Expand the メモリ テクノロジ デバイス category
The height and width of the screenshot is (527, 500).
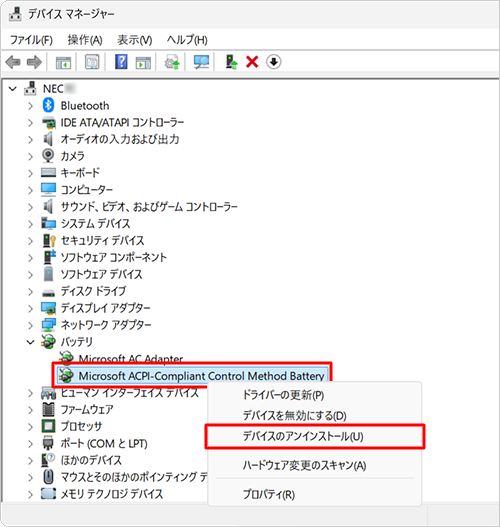(31, 494)
